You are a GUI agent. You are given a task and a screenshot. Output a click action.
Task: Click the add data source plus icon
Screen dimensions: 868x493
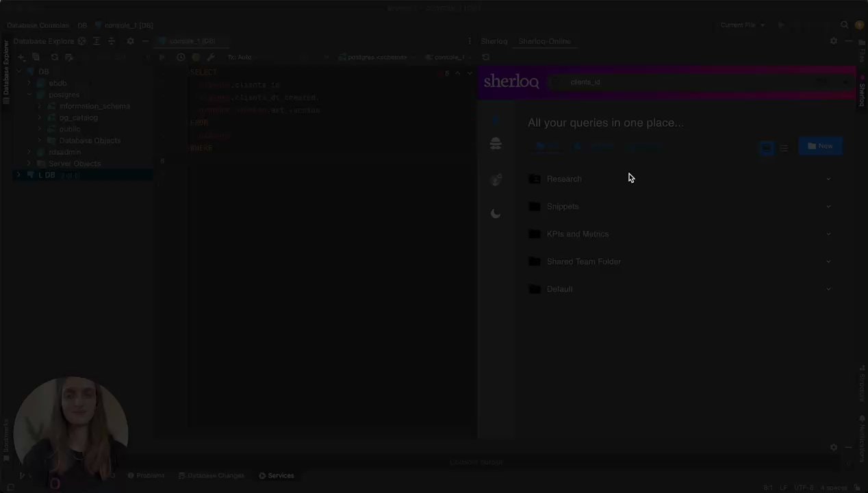(21, 58)
